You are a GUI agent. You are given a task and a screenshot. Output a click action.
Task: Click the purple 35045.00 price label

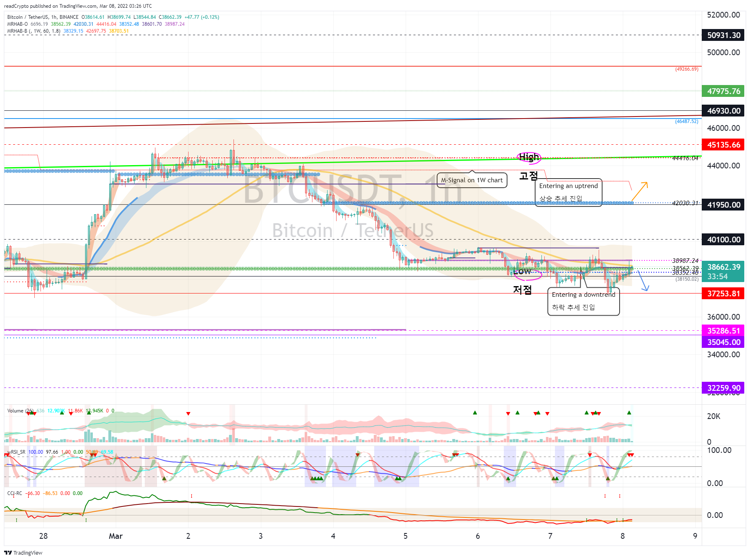[x=723, y=342]
